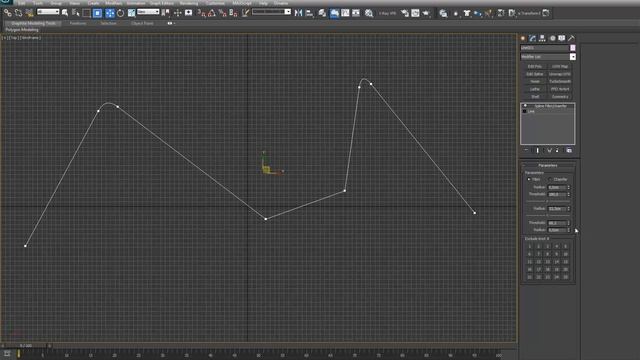Switch to the Object Paint ribbon tab
This screenshot has height=360, width=640.
pos(142,23)
